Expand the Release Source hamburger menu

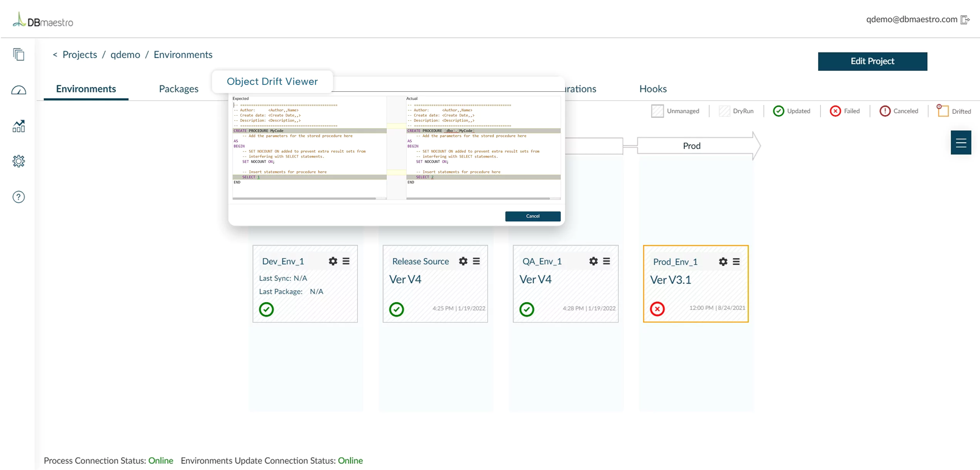(x=476, y=261)
